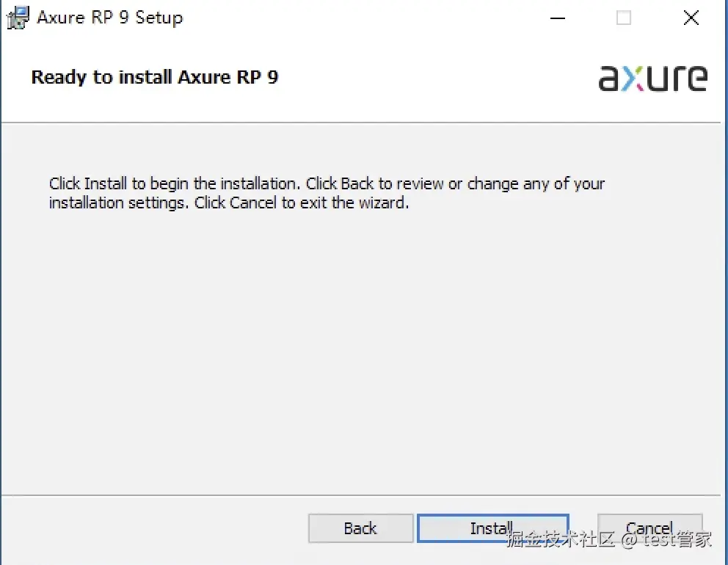Click the leftmost button in the button row
The width and height of the screenshot is (728, 565).
point(360,528)
